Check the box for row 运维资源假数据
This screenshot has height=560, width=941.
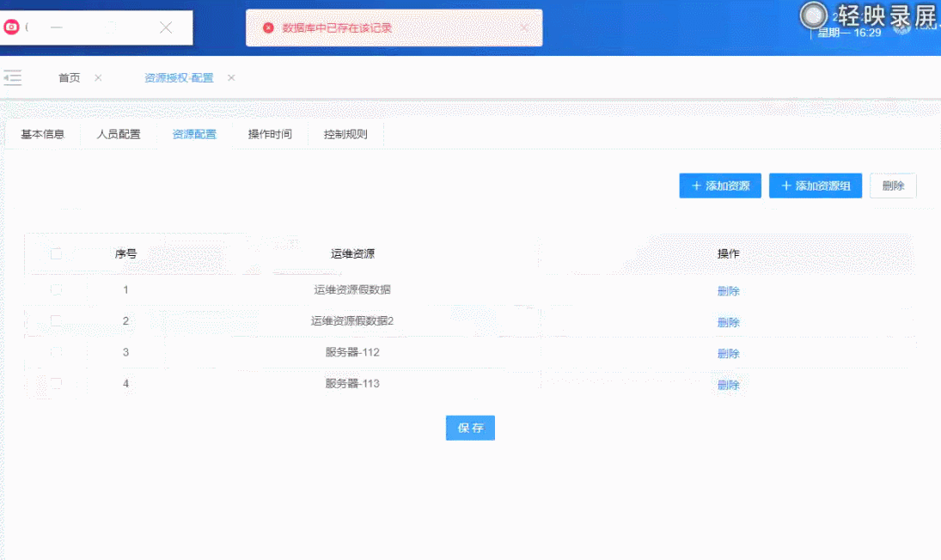56,289
